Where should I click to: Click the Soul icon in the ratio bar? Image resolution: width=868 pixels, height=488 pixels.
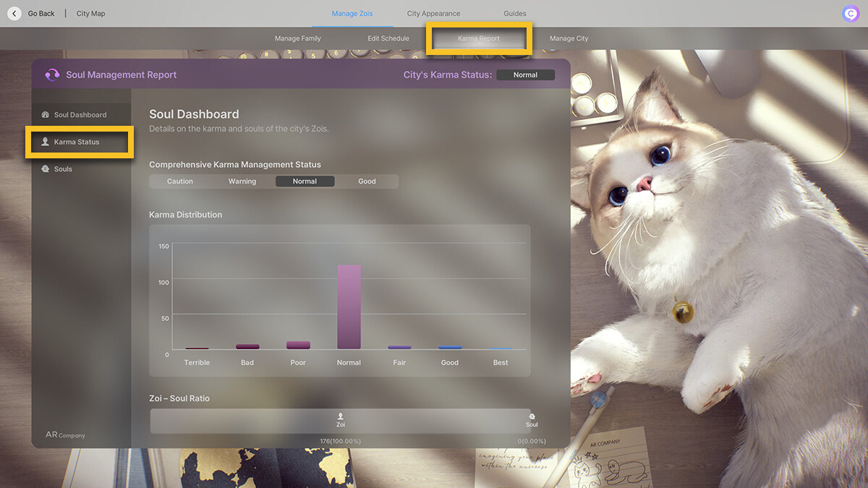click(x=532, y=416)
